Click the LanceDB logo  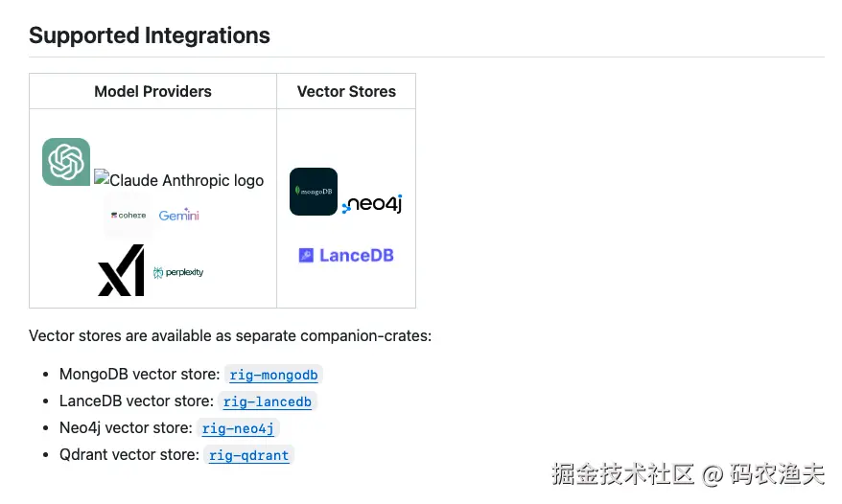(345, 255)
